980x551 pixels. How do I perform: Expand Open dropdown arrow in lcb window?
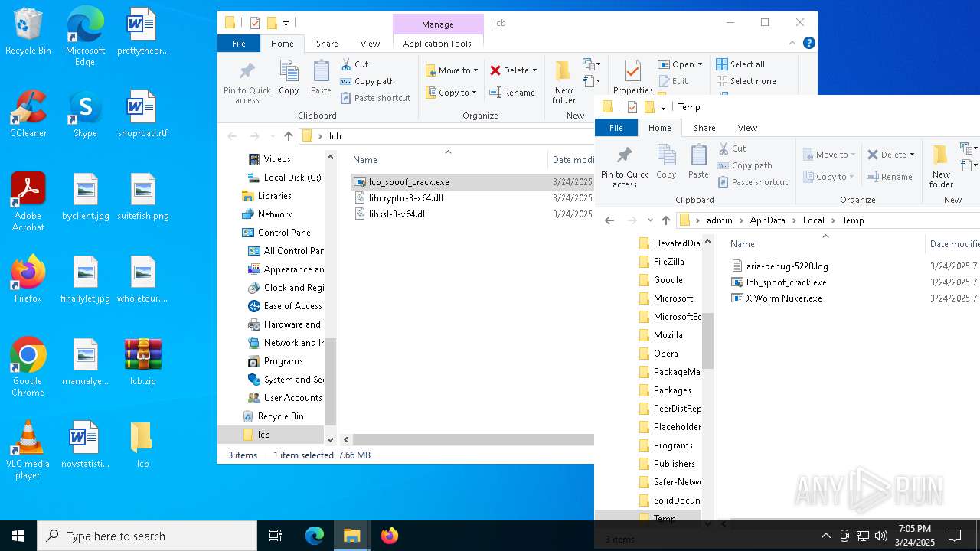(700, 64)
